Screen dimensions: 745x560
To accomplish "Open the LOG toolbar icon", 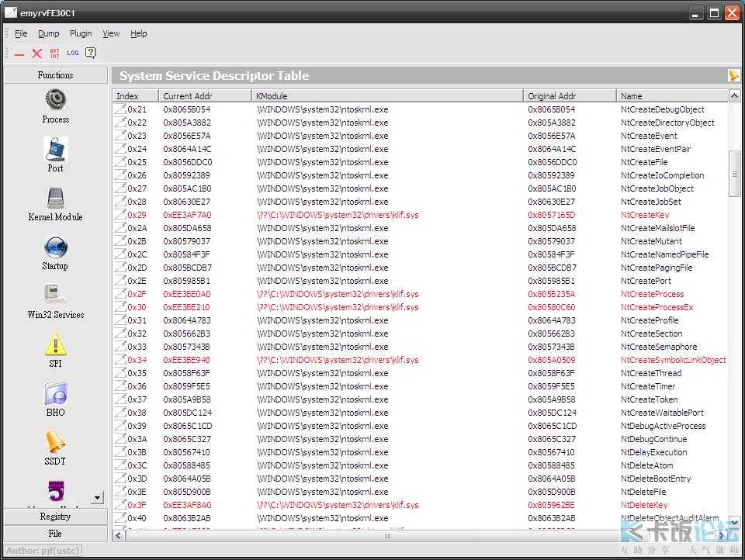I will 73,53.
